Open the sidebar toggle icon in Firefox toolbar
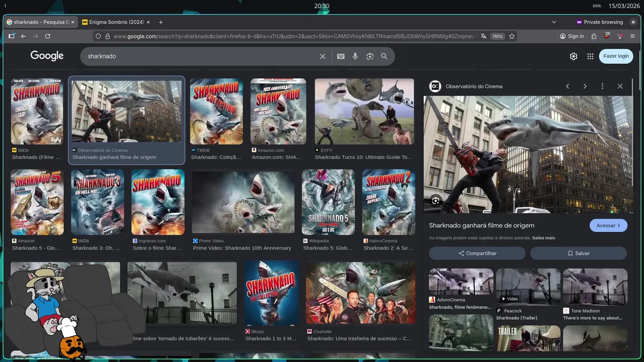This screenshot has width=644, height=362. click(12, 36)
